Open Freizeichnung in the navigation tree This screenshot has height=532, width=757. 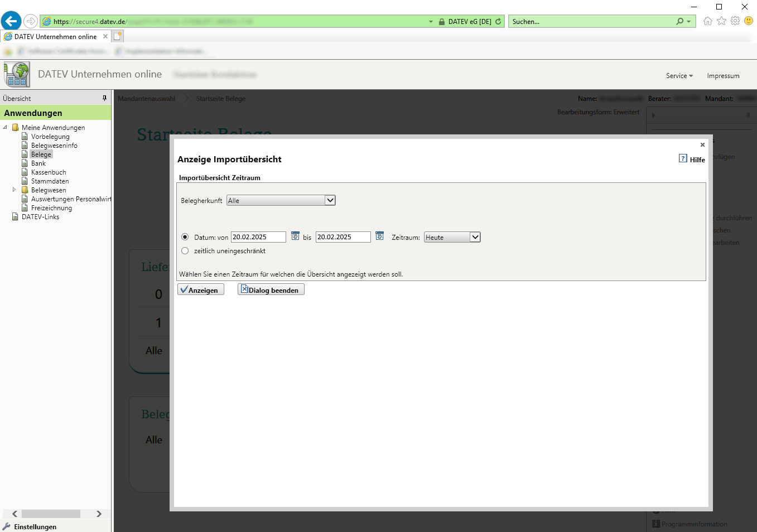click(51, 208)
